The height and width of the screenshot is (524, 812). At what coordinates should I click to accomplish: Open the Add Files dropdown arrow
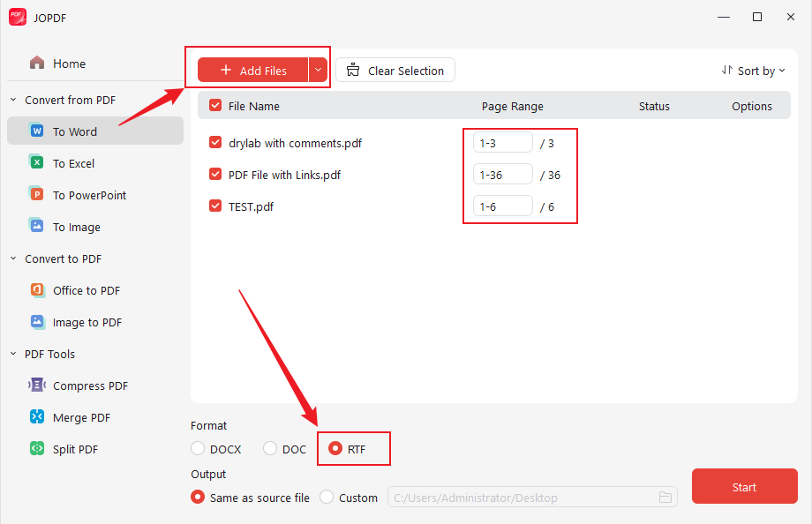[318, 69]
